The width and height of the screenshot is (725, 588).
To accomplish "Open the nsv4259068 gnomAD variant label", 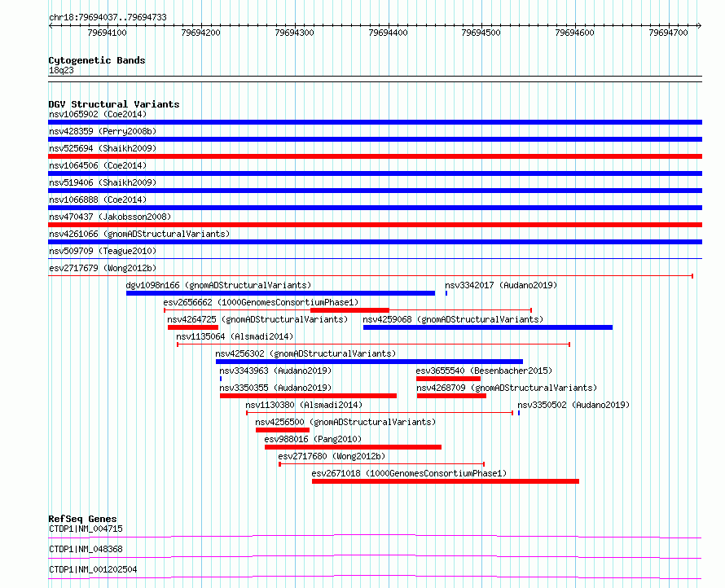I will pos(453,319).
